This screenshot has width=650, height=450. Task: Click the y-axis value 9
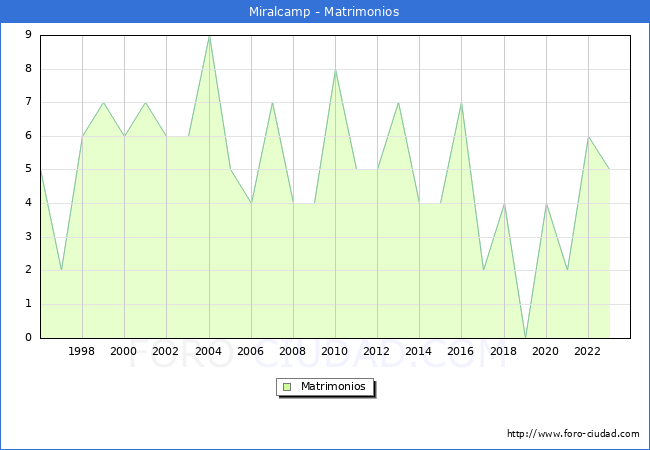(28, 34)
